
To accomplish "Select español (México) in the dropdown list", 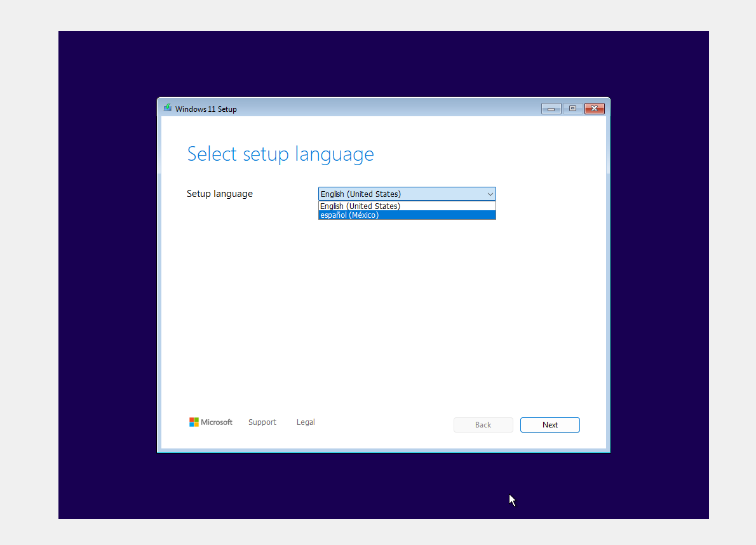I will (407, 215).
